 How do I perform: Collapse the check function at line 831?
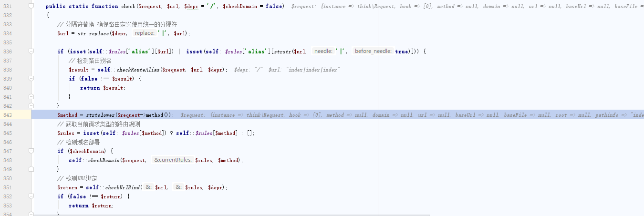pos(31,6)
